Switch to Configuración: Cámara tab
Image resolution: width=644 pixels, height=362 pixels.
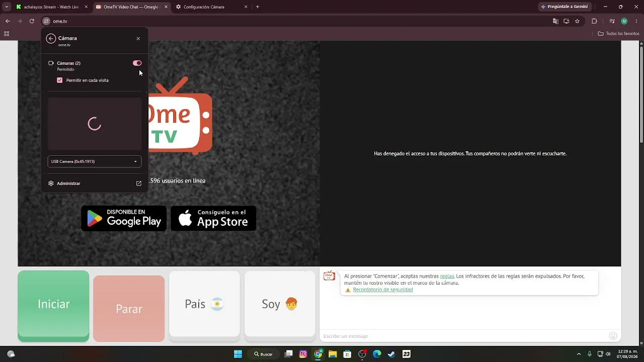pos(211,7)
